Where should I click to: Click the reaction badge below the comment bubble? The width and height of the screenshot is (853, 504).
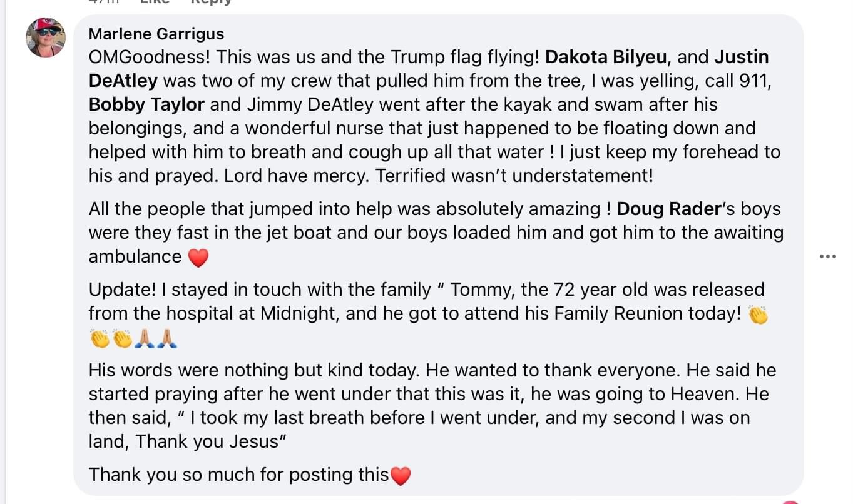click(790, 501)
